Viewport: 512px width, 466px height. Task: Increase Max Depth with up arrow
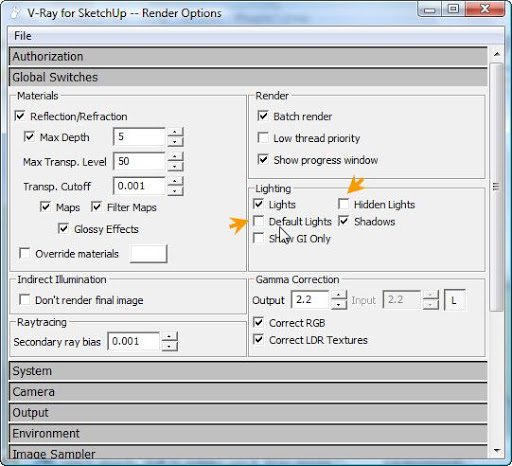[175, 132]
